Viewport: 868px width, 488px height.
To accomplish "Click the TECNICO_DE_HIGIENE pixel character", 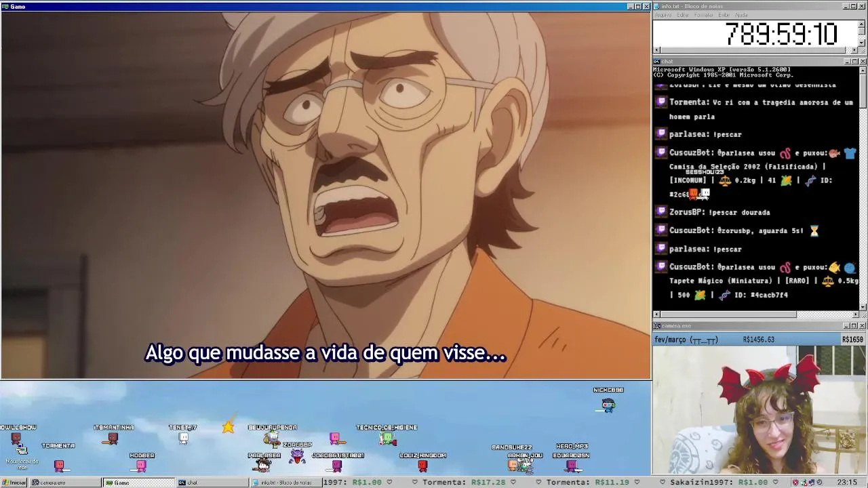I will [387, 439].
